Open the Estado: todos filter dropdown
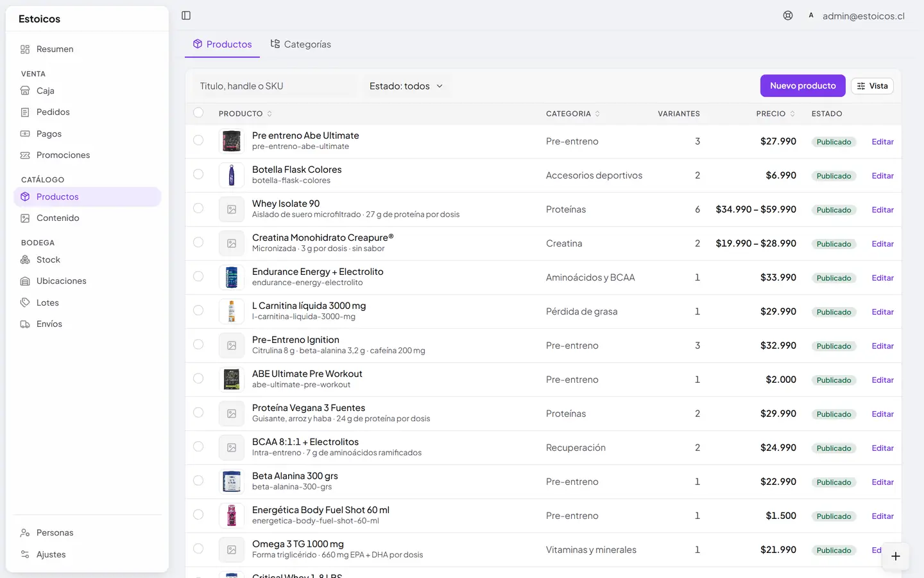Viewport: 924px width, 578px height. [406, 86]
